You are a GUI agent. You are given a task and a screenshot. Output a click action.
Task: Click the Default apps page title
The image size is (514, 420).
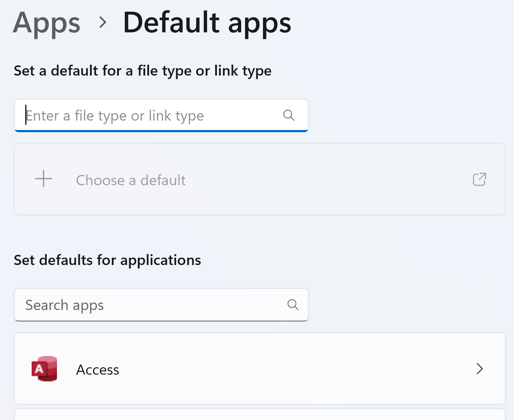tap(207, 23)
